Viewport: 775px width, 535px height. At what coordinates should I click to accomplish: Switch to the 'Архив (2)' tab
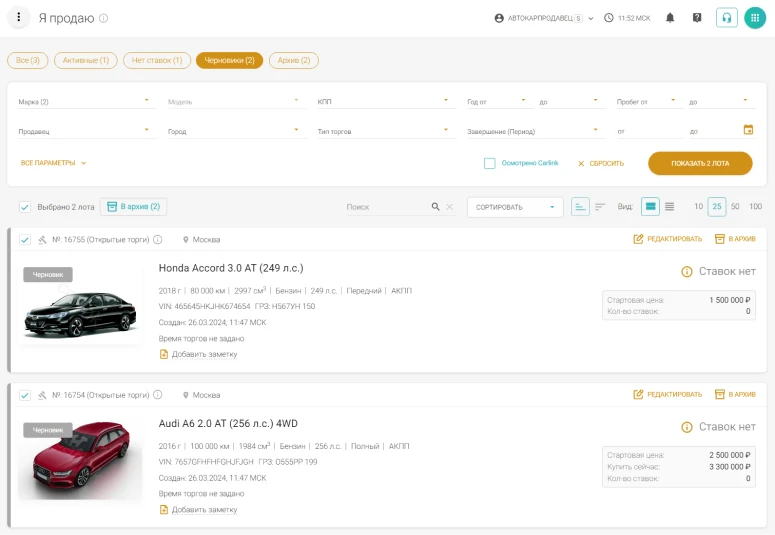294,61
